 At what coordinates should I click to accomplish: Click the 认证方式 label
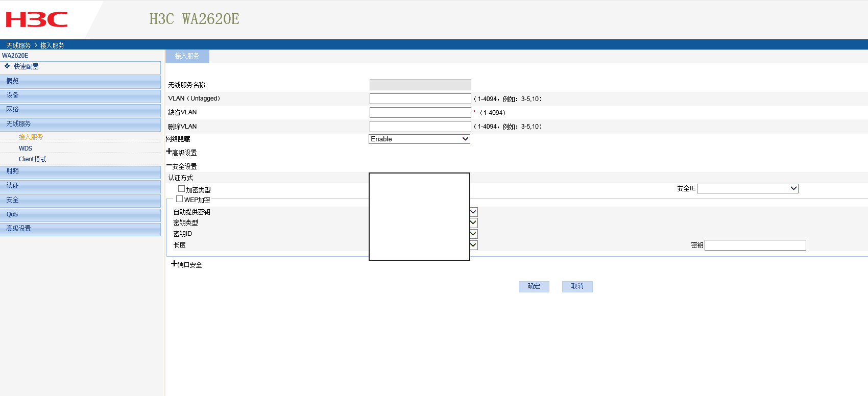click(x=181, y=178)
